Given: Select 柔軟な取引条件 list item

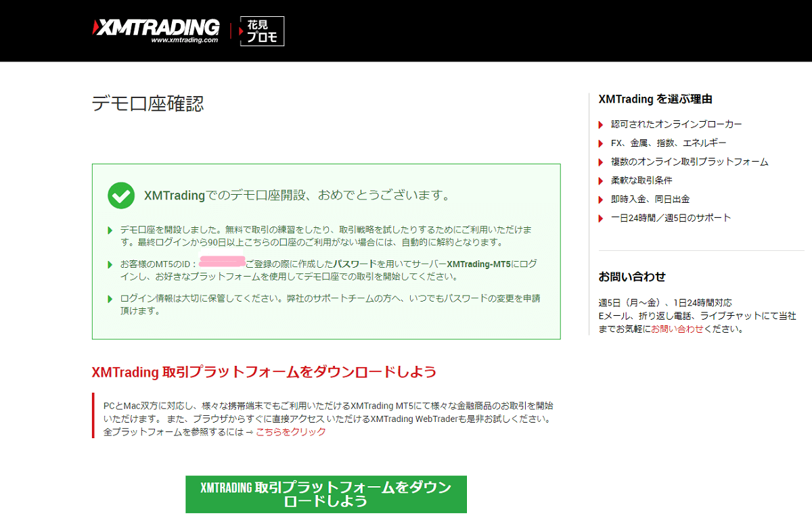Looking at the screenshot, I should [x=641, y=181].
